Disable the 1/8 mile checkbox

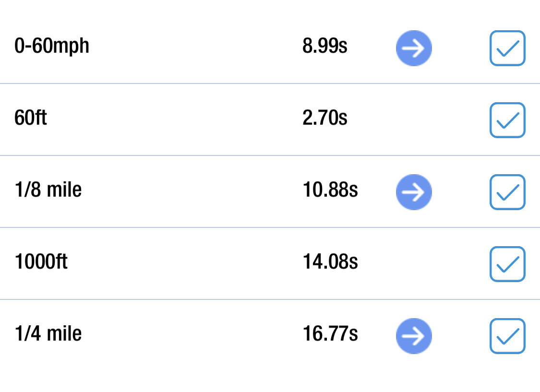point(507,192)
